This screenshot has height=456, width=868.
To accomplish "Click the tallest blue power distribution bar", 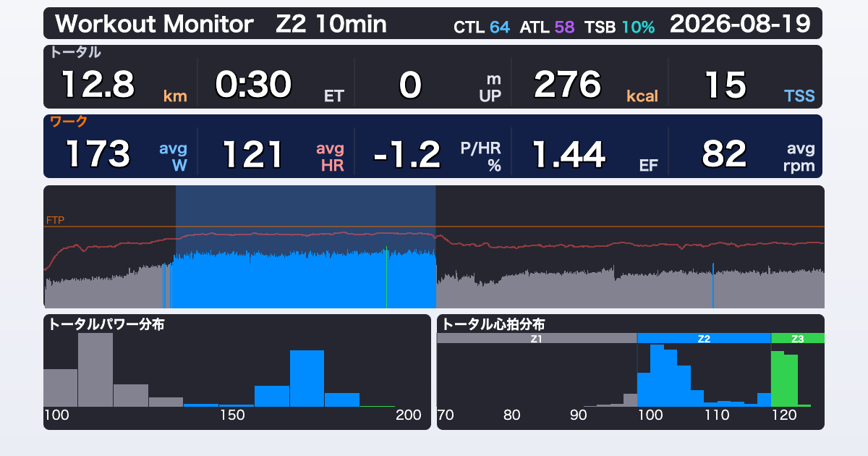I will [307, 378].
